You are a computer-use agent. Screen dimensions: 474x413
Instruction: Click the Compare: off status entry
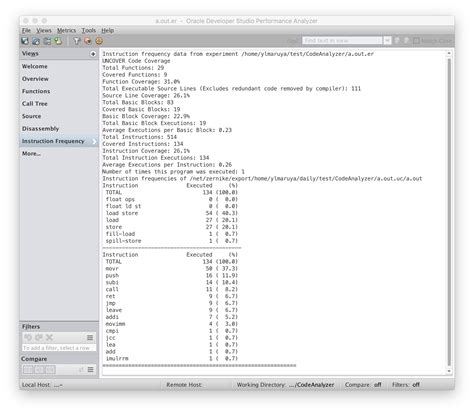click(363, 385)
